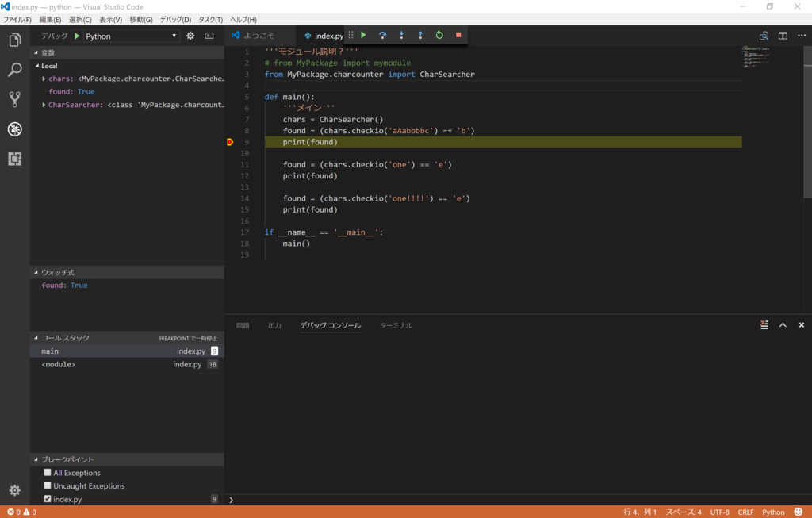Open the Explorer view in activity bar

14,40
